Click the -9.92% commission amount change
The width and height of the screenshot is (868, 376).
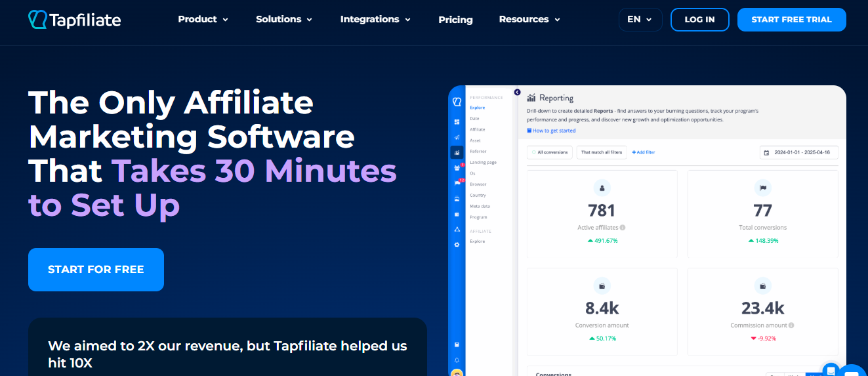pos(762,339)
